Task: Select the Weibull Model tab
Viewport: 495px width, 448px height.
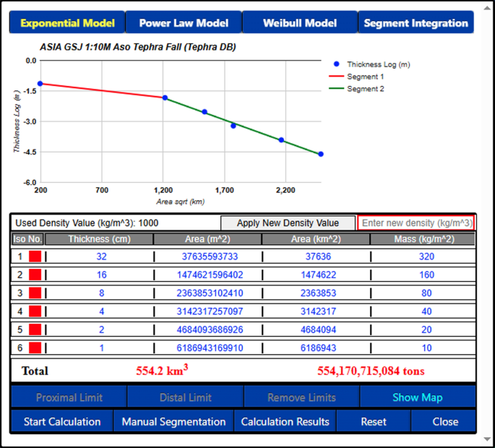Action: (x=299, y=23)
